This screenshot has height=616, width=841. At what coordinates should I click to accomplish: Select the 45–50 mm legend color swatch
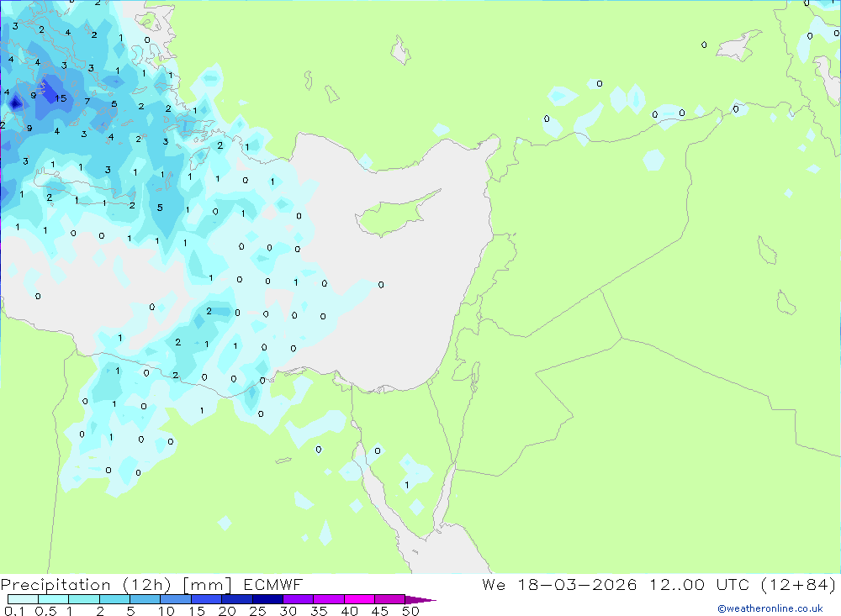pyautogui.click(x=389, y=599)
